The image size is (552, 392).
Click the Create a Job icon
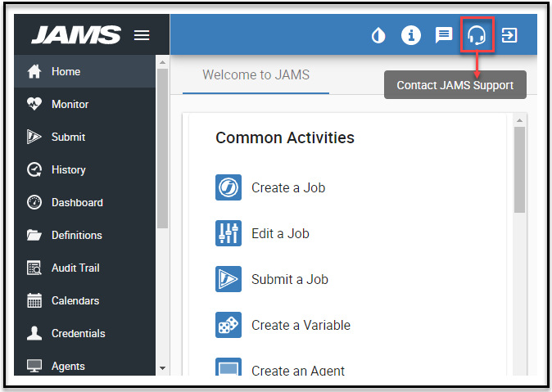228,187
